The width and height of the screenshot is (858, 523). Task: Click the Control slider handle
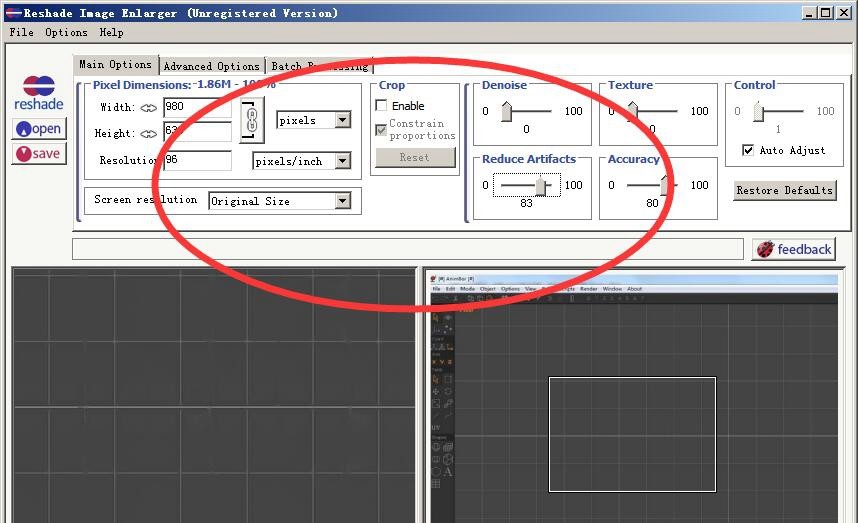[x=758, y=112]
